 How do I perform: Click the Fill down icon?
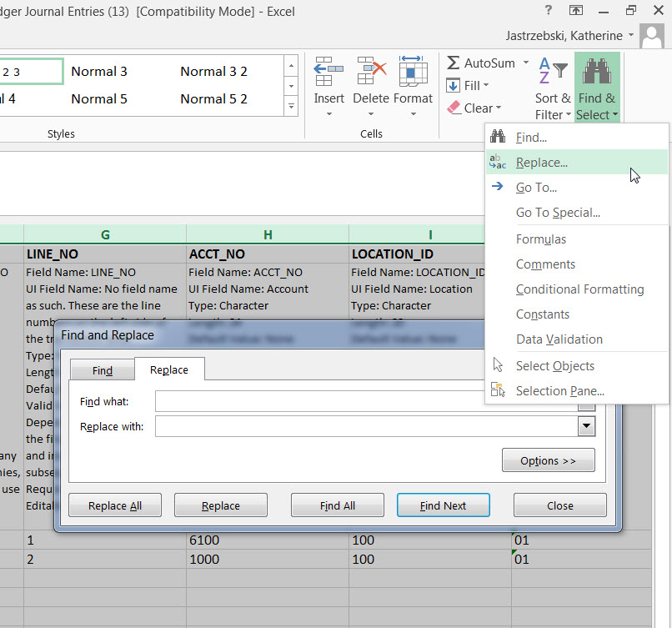454,86
